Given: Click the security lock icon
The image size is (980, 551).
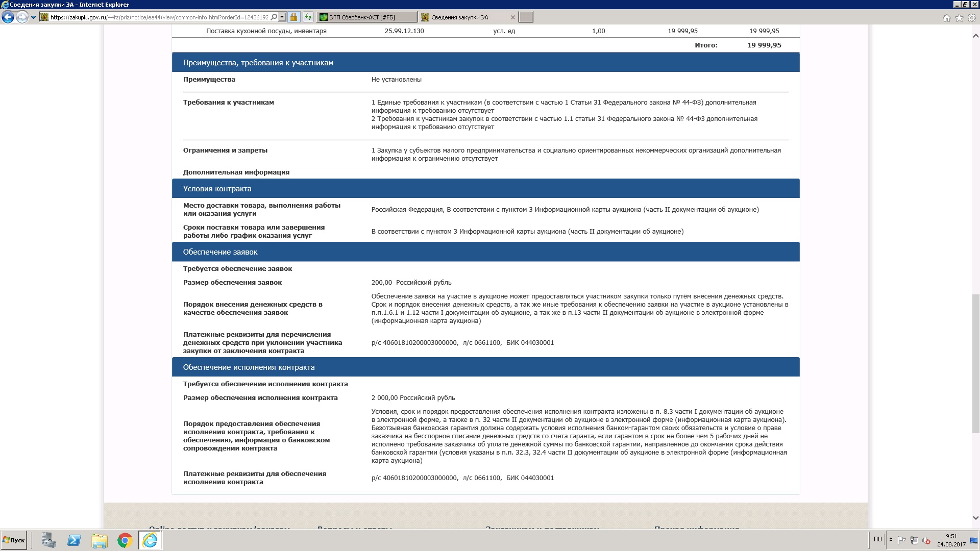Looking at the screenshot, I should click(x=293, y=17).
